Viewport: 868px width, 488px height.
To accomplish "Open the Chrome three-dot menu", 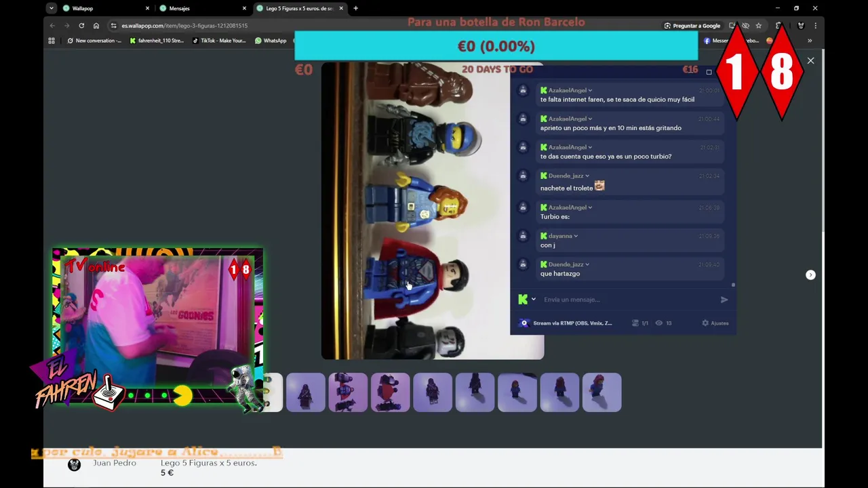I will click(815, 26).
